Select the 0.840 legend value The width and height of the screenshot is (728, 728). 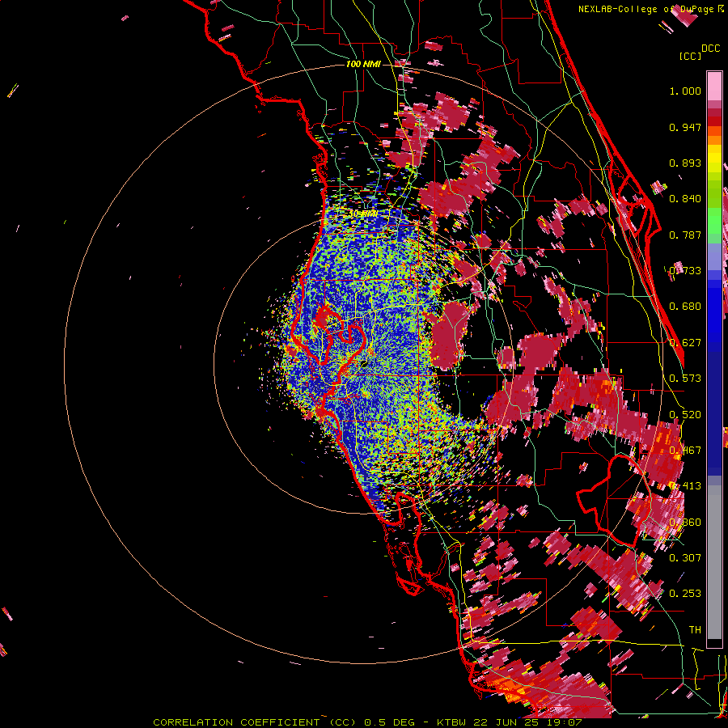click(x=685, y=199)
